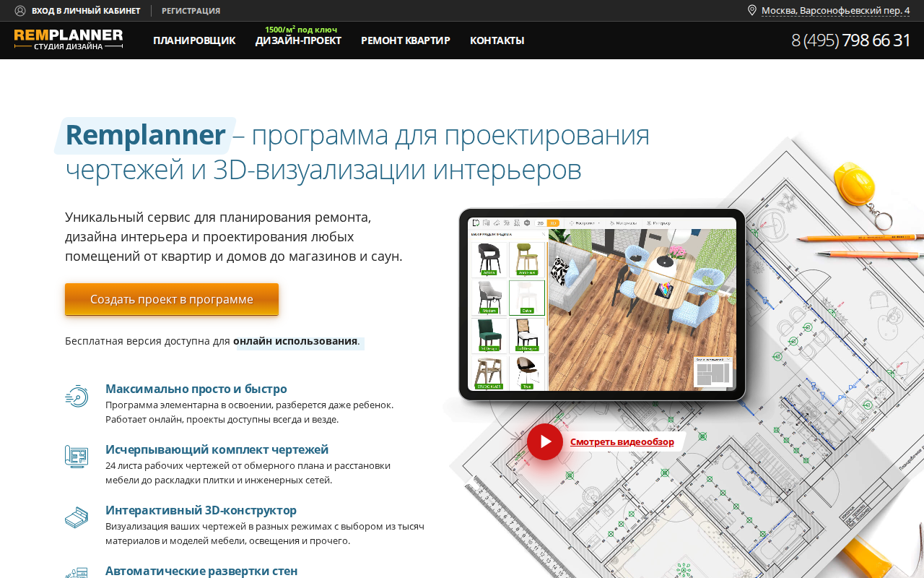Click the blueprint icon beside Исчерпывающий комплект чертежей
Screen dimensions: 924x578
tap(77, 457)
